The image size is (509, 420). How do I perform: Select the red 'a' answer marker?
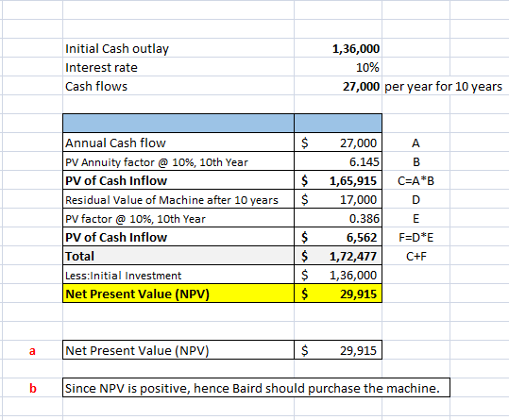coord(32,351)
